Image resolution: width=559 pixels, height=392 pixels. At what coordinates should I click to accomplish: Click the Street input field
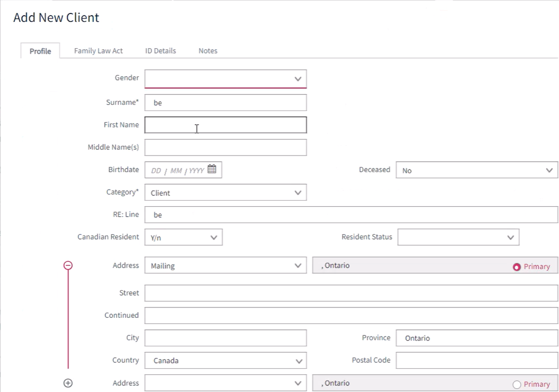pos(351,293)
